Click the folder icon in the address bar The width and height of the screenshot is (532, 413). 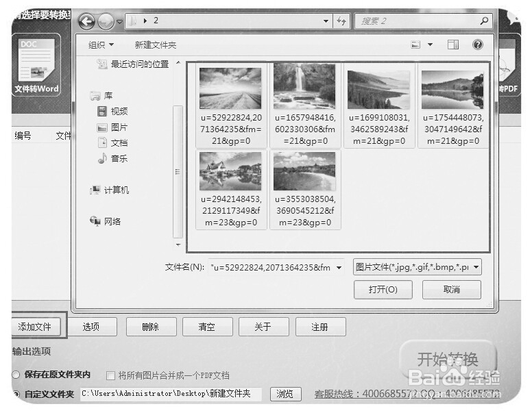pyautogui.click(x=133, y=21)
